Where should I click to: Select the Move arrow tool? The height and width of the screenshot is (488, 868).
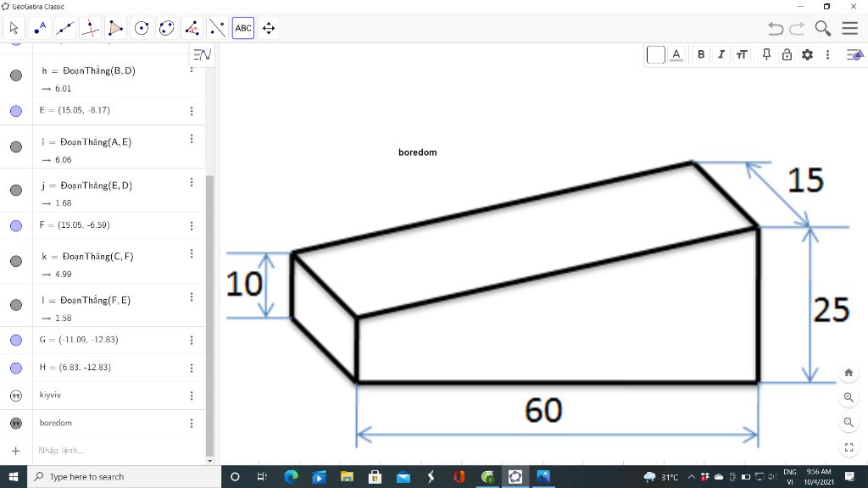(14, 28)
